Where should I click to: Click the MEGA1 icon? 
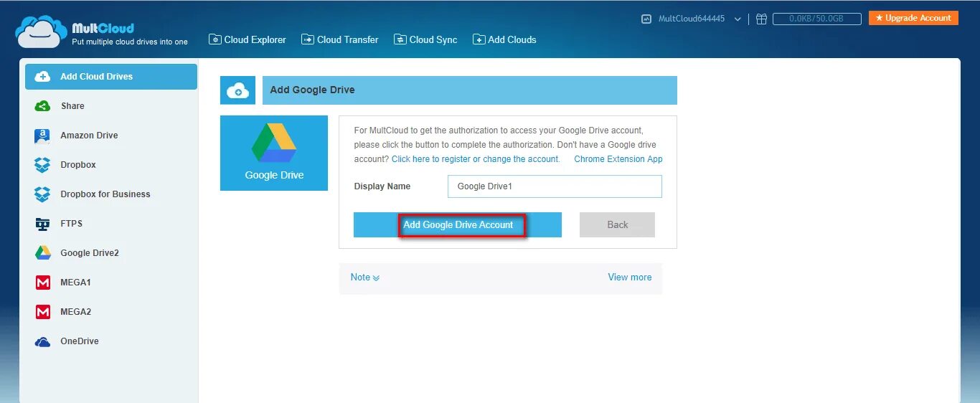coord(43,283)
